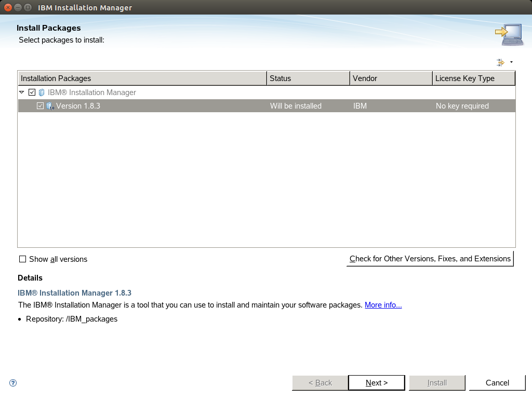Click the Version 1.8.3 package icon
The image size is (532, 399).
pos(50,106)
